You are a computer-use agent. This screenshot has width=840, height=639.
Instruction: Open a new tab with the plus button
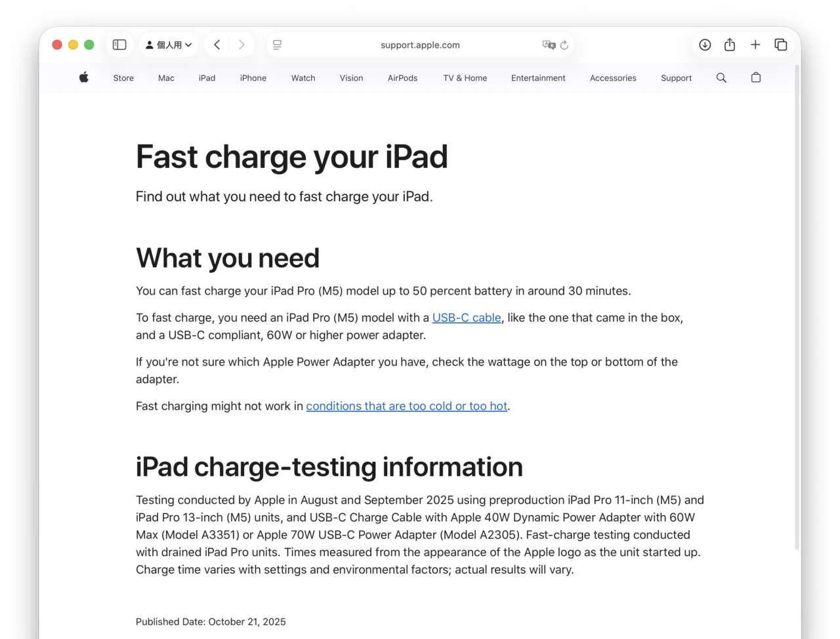755,45
